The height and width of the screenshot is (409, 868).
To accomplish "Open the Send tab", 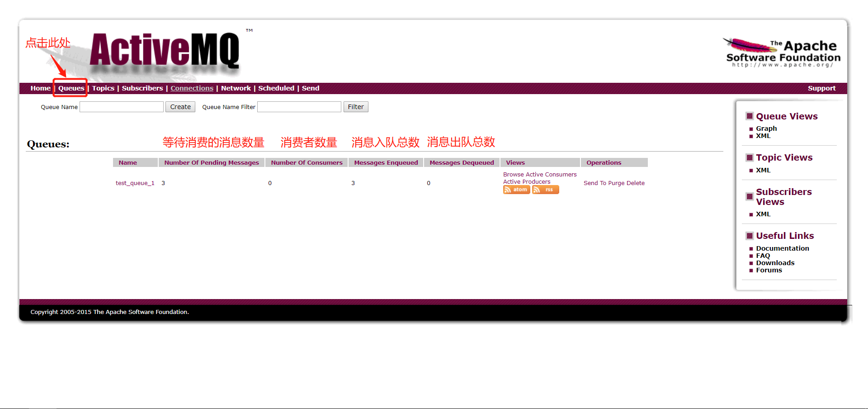I will tap(311, 88).
